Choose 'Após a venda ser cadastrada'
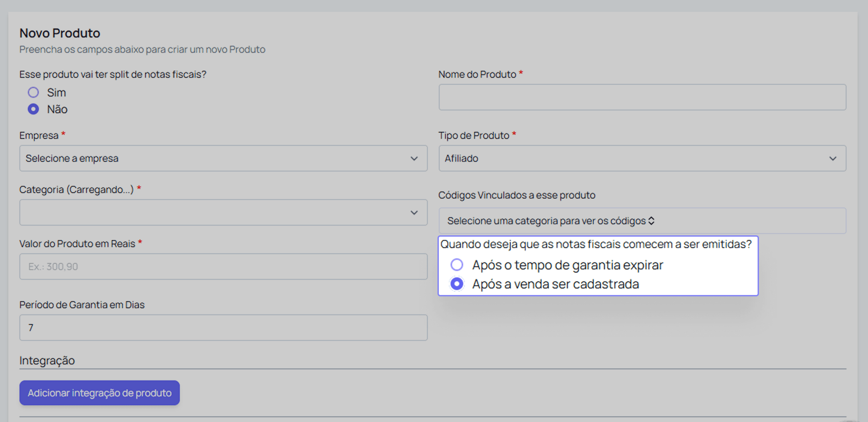Image resolution: width=868 pixels, height=422 pixels. coord(457,284)
